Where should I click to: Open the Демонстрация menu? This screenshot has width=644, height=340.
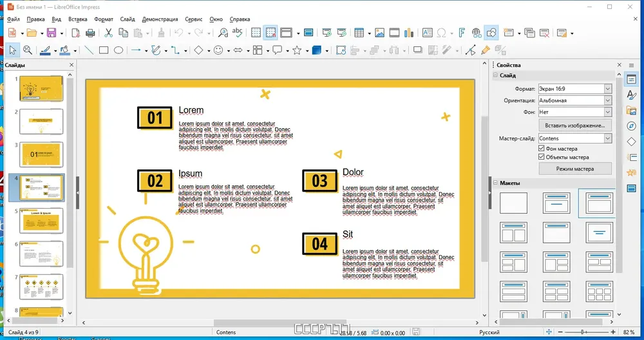click(160, 19)
